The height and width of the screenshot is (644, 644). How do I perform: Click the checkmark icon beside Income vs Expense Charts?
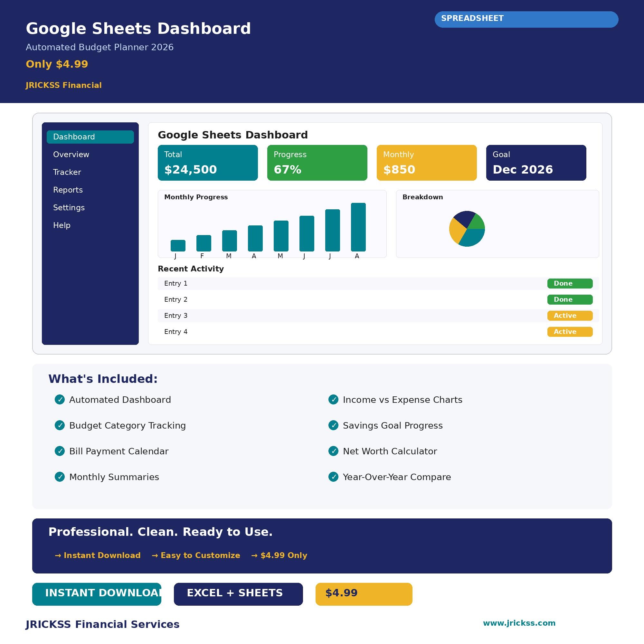coord(333,399)
